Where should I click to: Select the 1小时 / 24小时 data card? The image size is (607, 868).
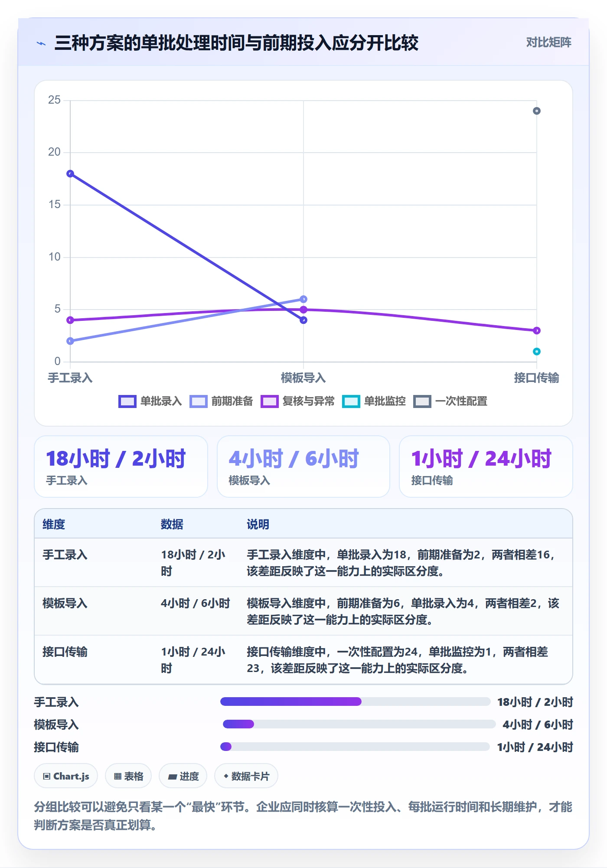486,467
